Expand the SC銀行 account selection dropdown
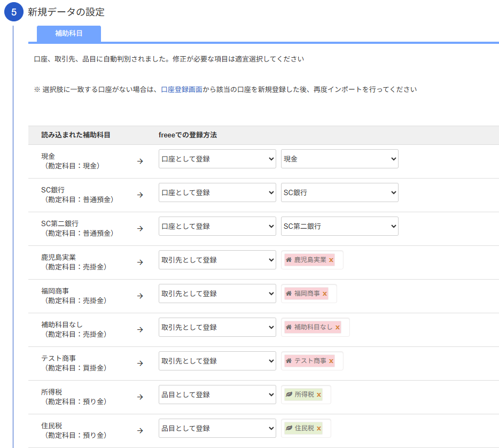 (x=339, y=192)
